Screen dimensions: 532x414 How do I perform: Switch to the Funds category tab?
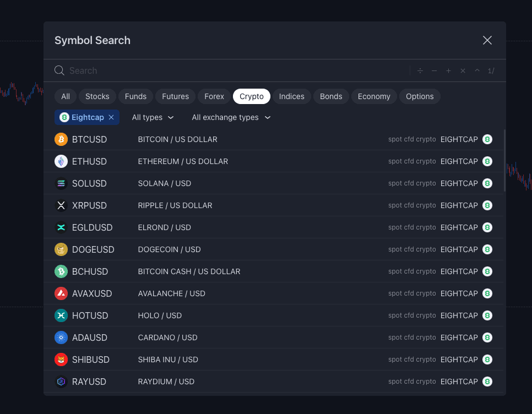[x=135, y=96]
